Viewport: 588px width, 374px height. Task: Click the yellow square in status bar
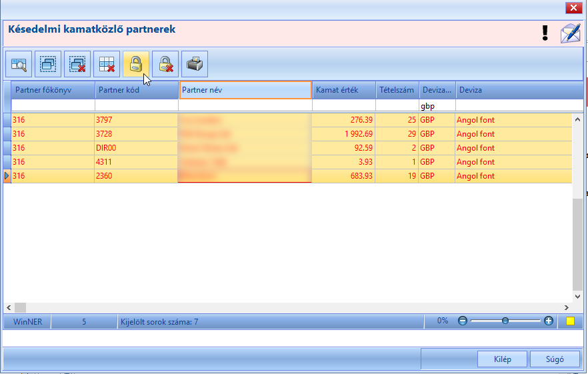click(571, 321)
